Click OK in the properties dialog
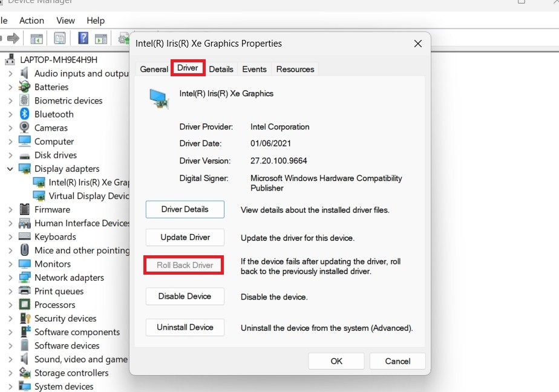This screenshot has width=559, height=392. (336, 361)
